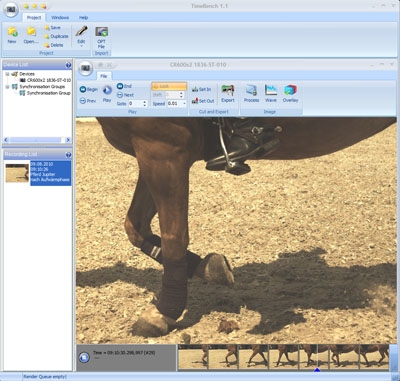The width and height of the screenshot is (410, 381).
Task: Click the Shift value field
Action: tap(172, 95)
